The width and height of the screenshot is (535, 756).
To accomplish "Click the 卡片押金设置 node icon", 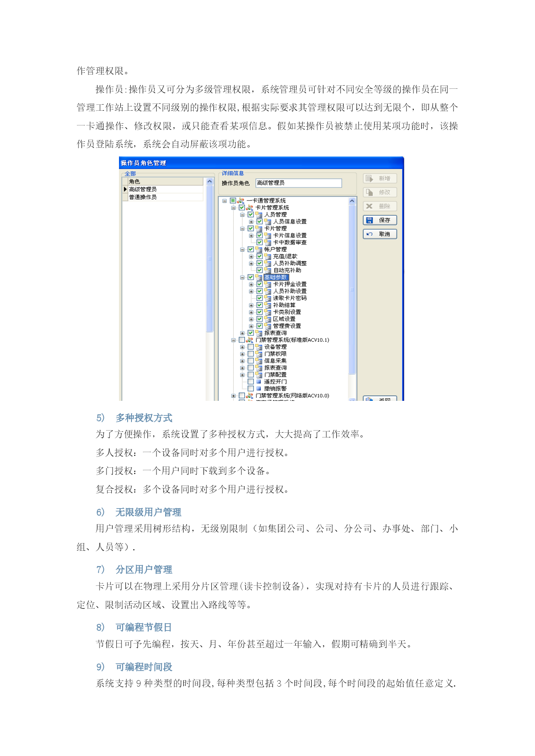I will (268, 284).
